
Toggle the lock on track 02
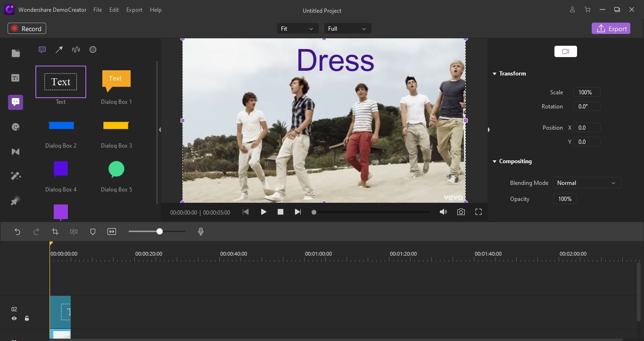point(27,318)
